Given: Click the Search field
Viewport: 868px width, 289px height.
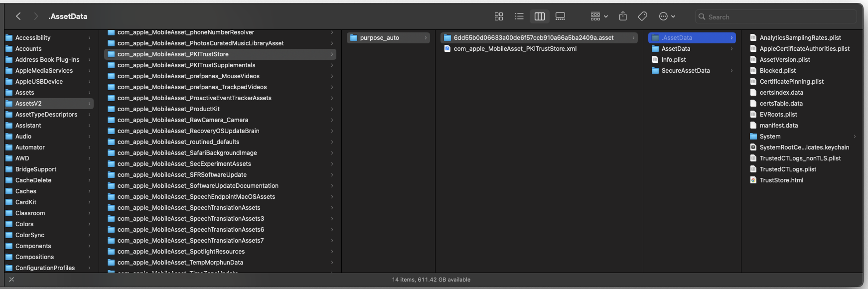Looking at the screenshot, I should coord(776,16).
